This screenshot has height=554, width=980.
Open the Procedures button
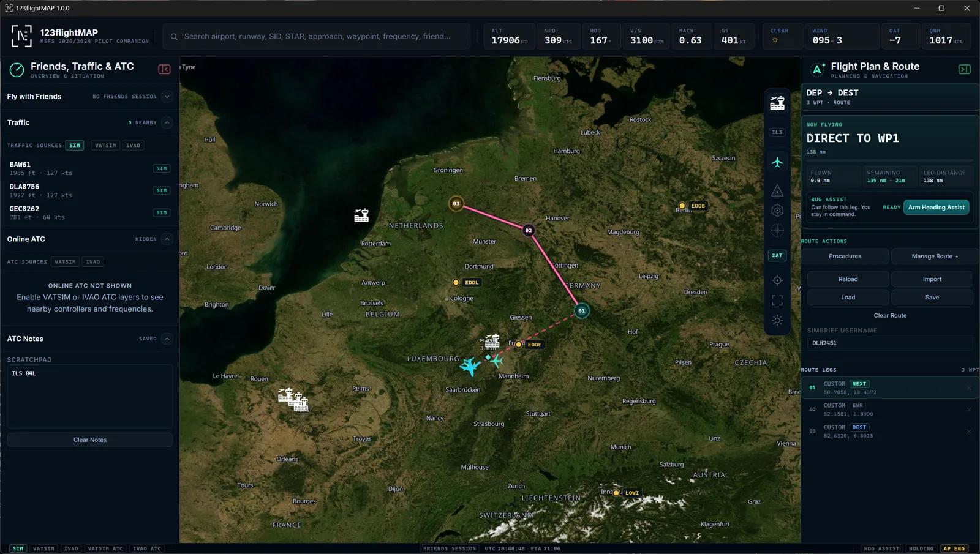click(845, 256)
